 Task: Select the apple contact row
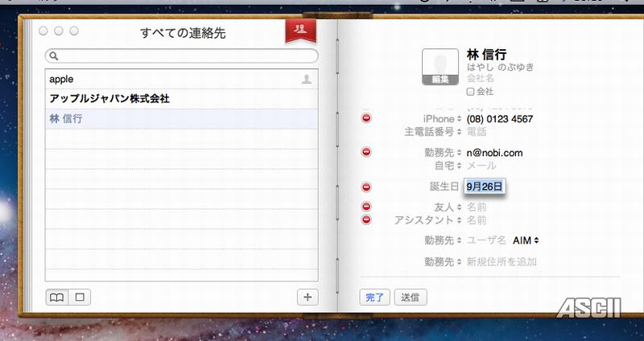click(x=181, y=79)
